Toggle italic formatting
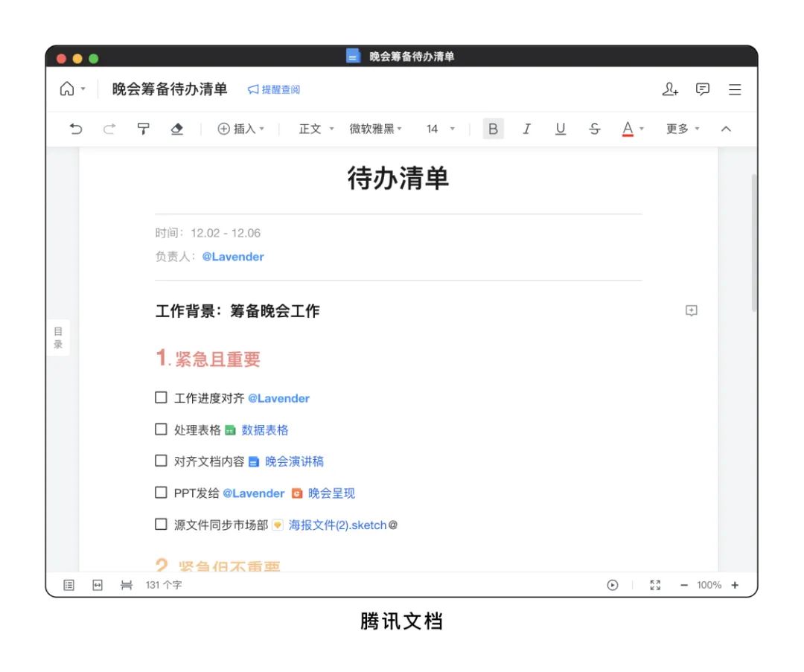Screen dimensions: 804x672 (526, 129)
